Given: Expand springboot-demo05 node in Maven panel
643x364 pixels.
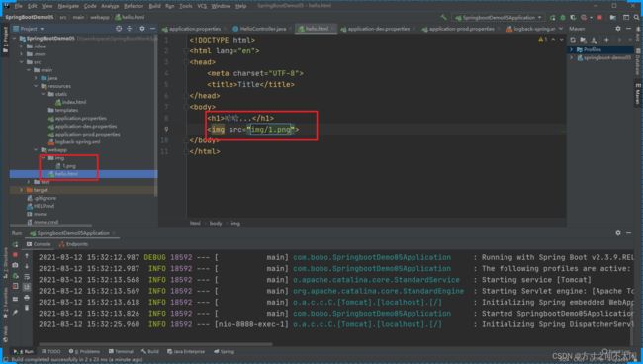Looking at the screenshot, I should click(571, 57).
